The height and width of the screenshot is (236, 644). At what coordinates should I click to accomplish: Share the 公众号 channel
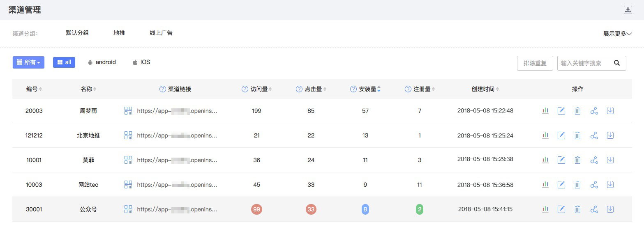594,209
